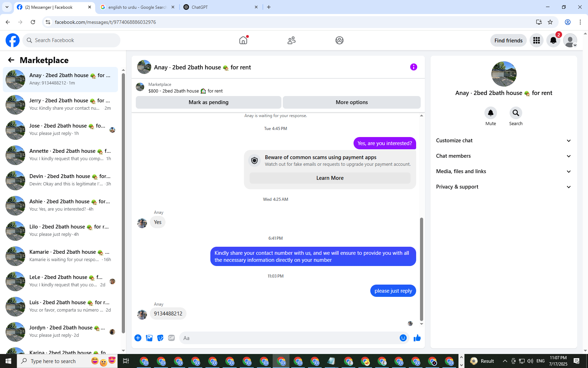Click Find friends button

tap(509, 40)
